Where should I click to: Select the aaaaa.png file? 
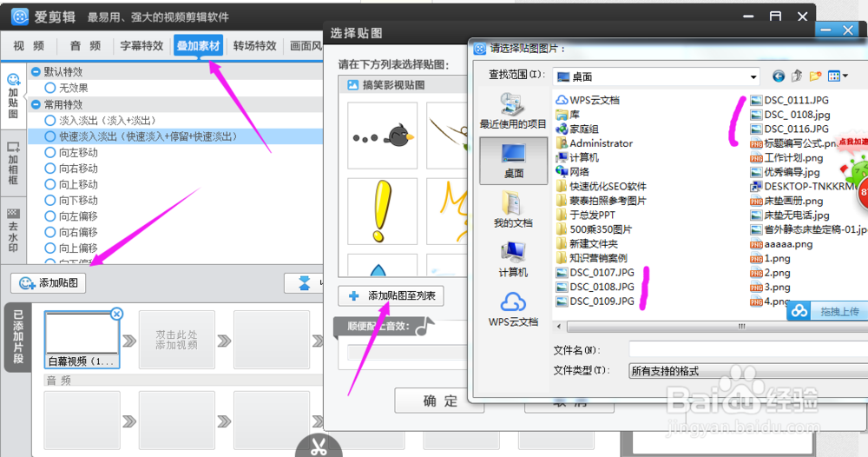(782, 244)
